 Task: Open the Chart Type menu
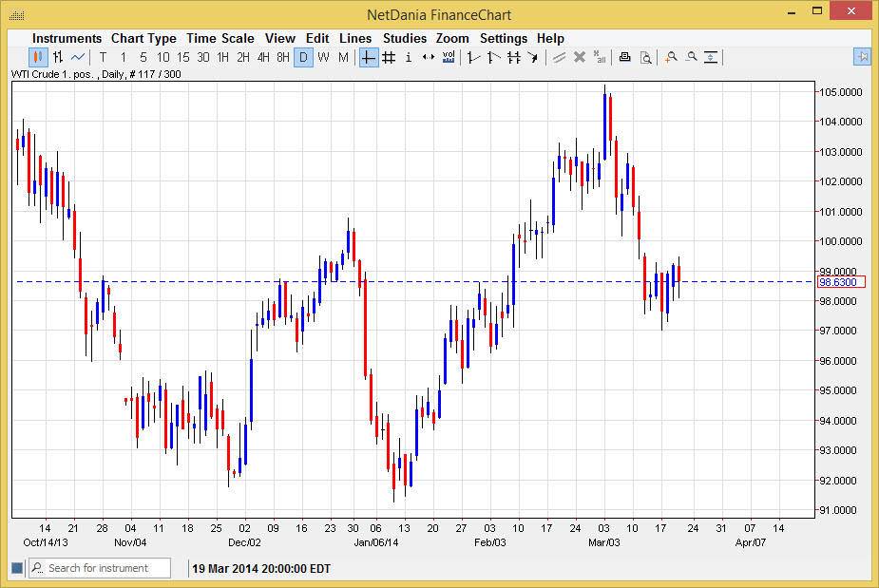coord(143,38)
